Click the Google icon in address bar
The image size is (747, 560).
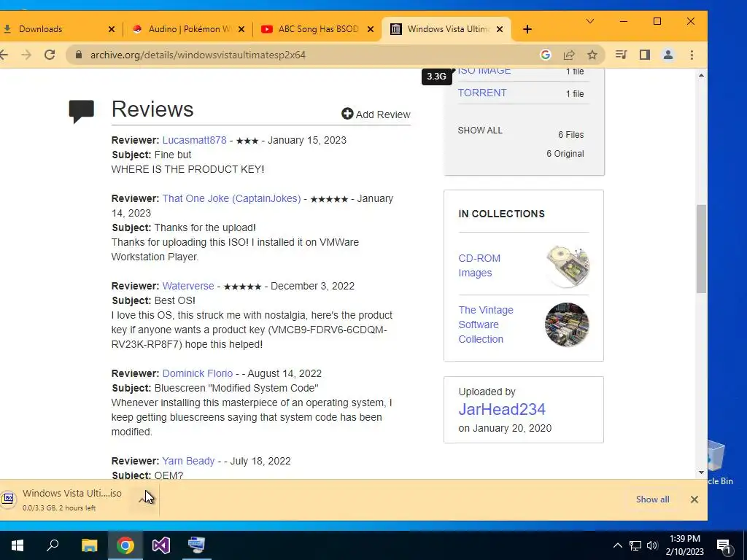(546, 55)
